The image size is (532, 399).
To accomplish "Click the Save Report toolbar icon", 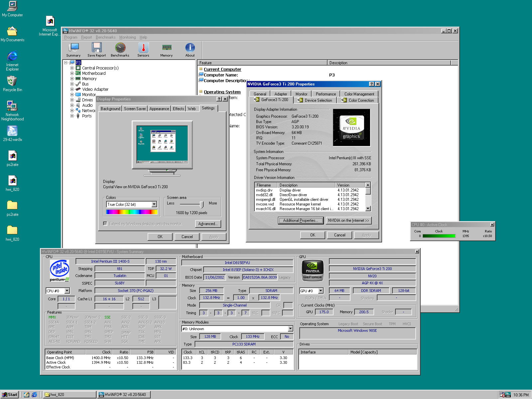I will [x=97, y=50].
